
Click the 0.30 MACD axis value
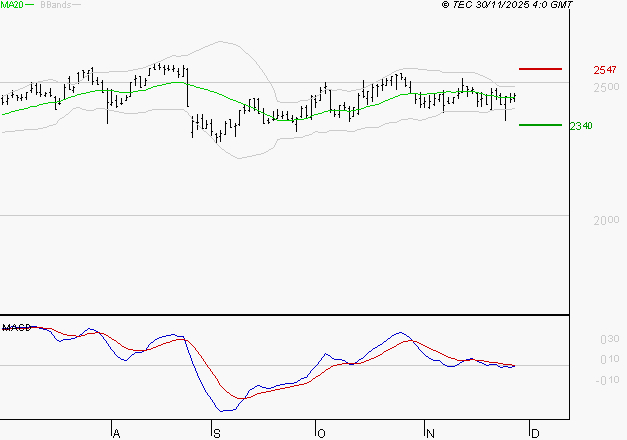[x=609, y=339]
